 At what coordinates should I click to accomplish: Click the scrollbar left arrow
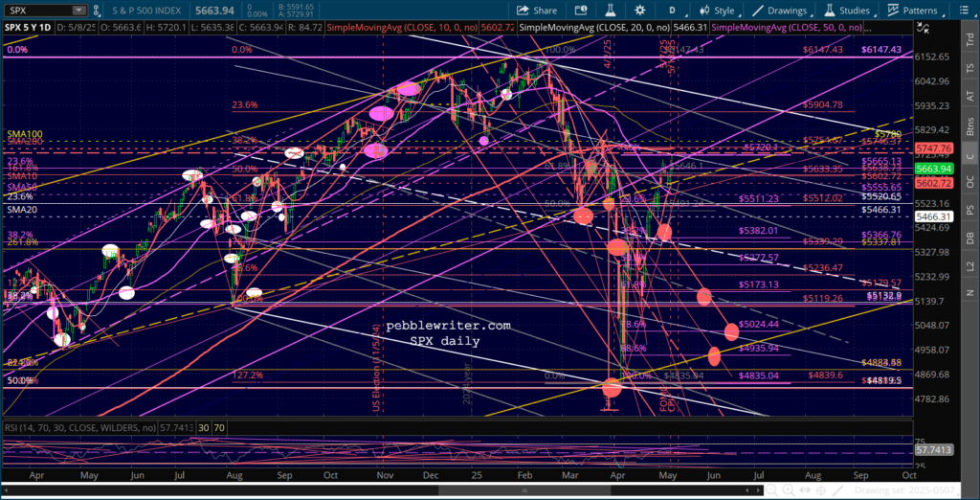coord(6,490)
